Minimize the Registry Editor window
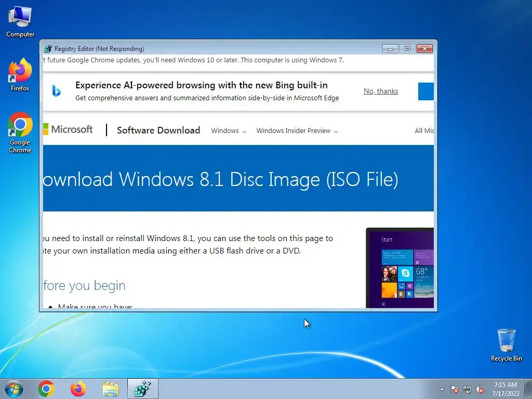The width and height of the screenshot is (532, 399). coord(390,49)
